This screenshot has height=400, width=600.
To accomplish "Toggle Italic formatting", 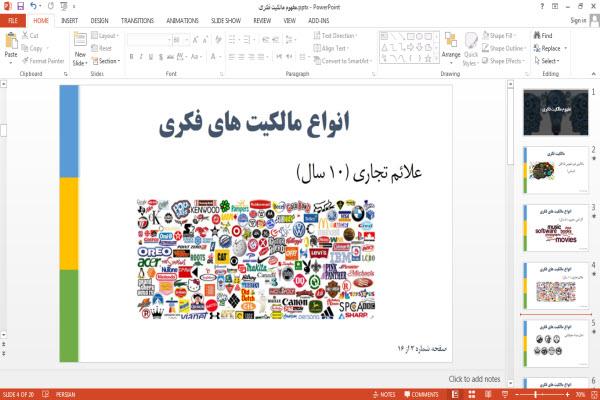I will pyautogui.click(x=141, y=57).
